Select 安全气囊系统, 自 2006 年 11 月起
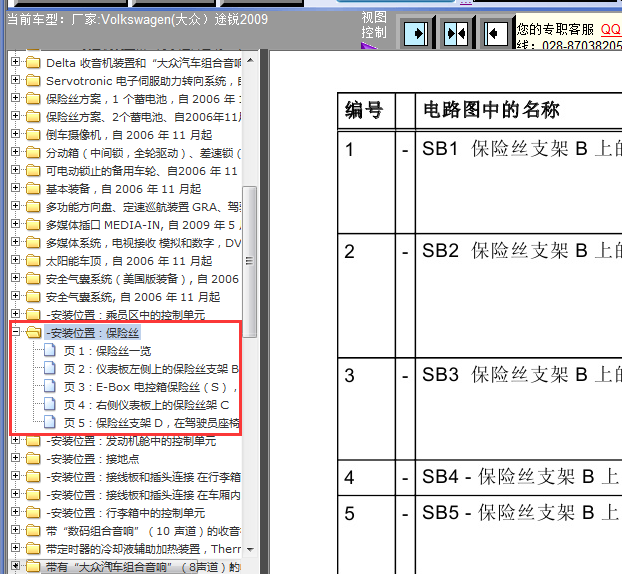Viewport: 622px width, 574px height. pyautogui.click(x=133, y=297)
